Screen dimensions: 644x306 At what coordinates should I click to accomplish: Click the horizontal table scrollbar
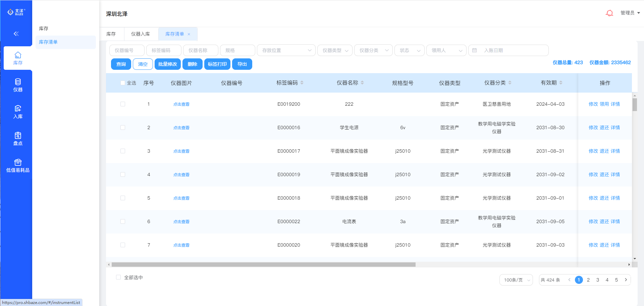coord(263,264)
